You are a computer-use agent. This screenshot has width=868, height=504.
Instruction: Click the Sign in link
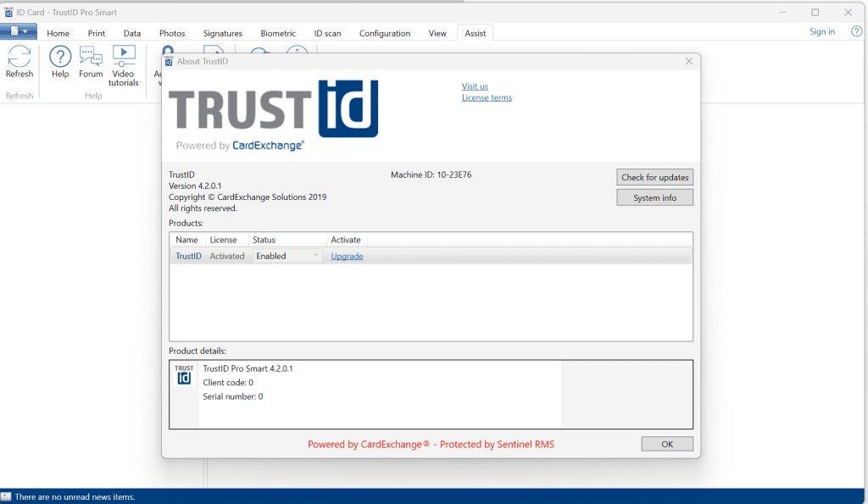pyautogui.click(x=822, y=31)
